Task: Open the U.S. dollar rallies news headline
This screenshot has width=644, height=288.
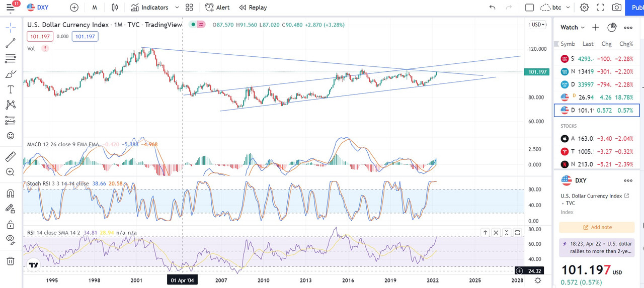Action: [x=597, y=247]
